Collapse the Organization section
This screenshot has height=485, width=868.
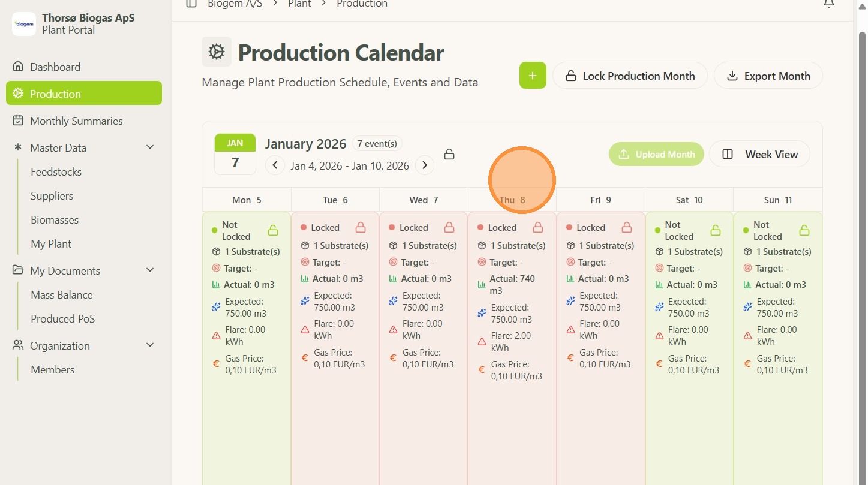(x=150, y=345)
